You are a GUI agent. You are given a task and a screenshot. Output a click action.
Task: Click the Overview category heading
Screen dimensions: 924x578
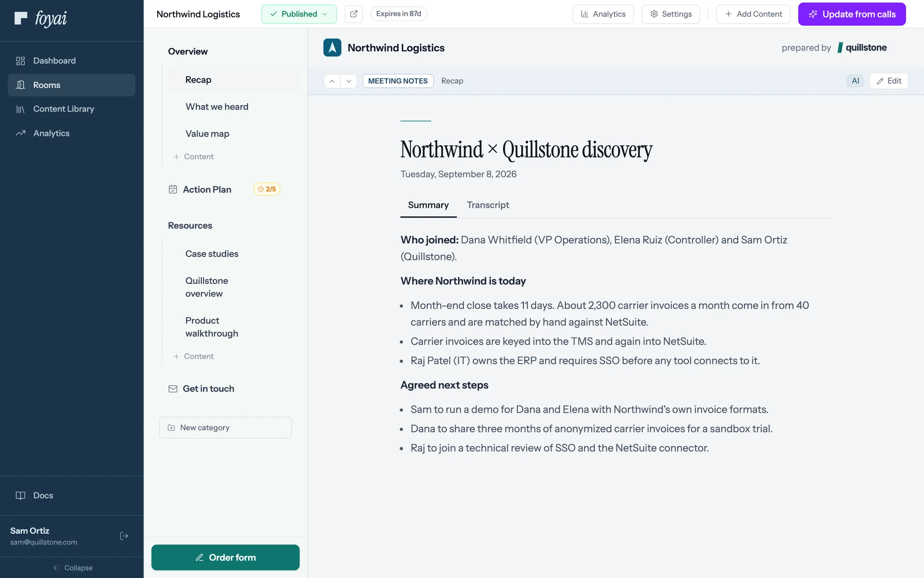[x=187, y=51]
